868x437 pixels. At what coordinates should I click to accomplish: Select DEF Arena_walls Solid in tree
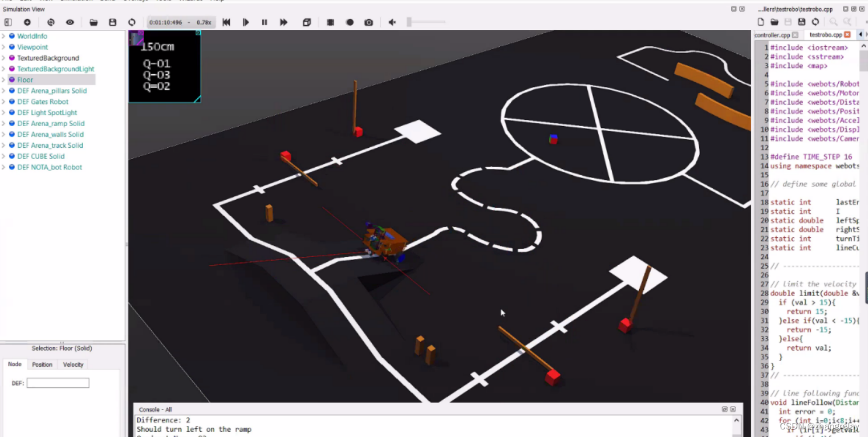[x=51, y=134]
